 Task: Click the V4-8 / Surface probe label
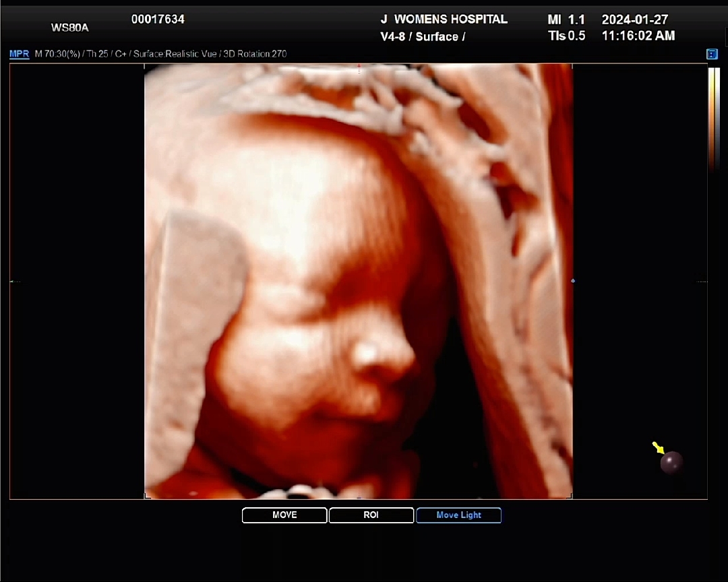click(423, 37)
